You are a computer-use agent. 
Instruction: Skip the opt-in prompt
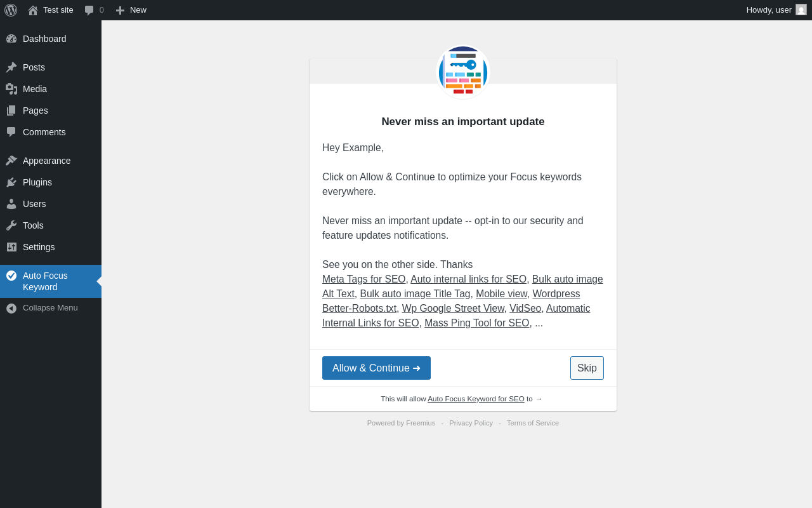tap(587, 368)
